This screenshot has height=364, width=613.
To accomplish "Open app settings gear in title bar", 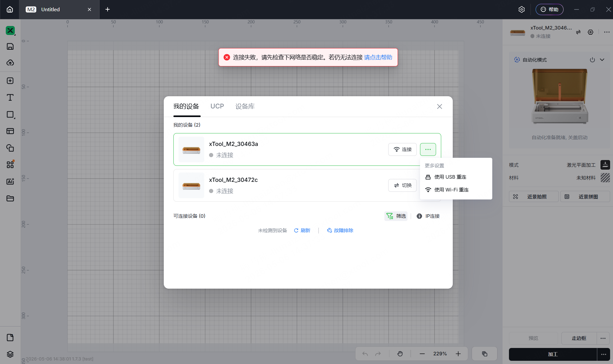I will 521,9.
